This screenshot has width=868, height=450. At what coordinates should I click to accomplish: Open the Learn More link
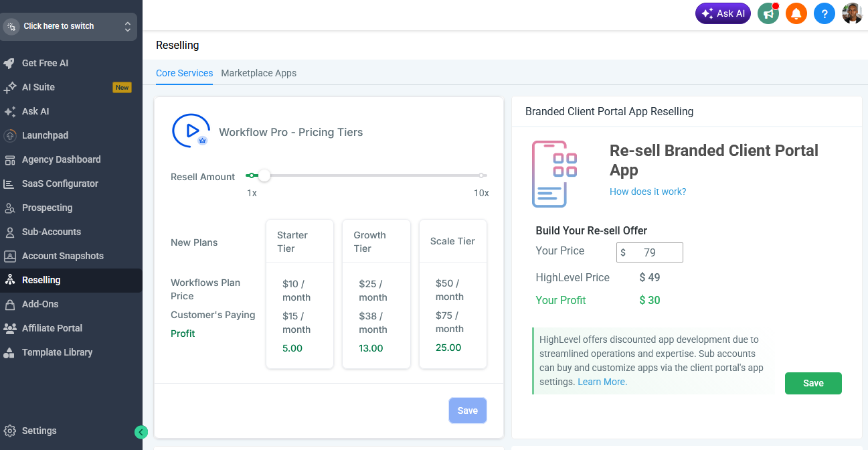(x=602, y=382)
